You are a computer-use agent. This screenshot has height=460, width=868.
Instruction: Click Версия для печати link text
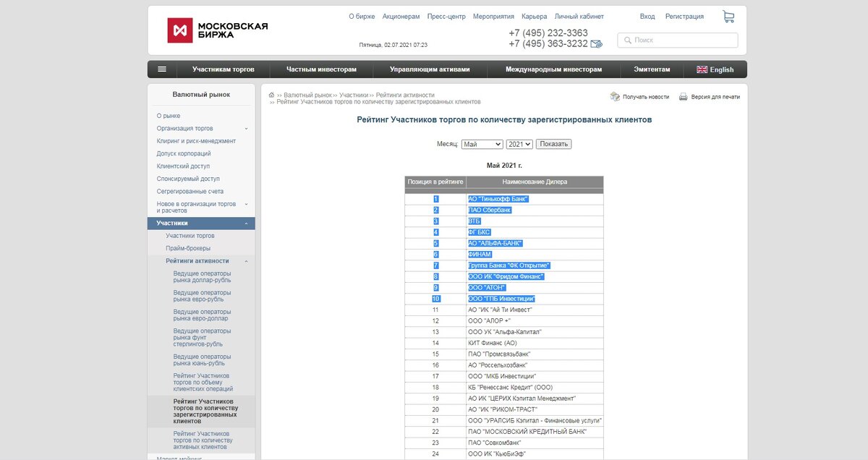click(x=715, y=97)
